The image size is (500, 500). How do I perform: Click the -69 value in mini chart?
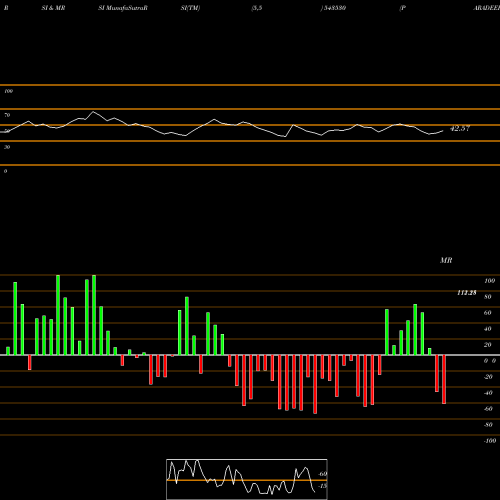(322, 474)
